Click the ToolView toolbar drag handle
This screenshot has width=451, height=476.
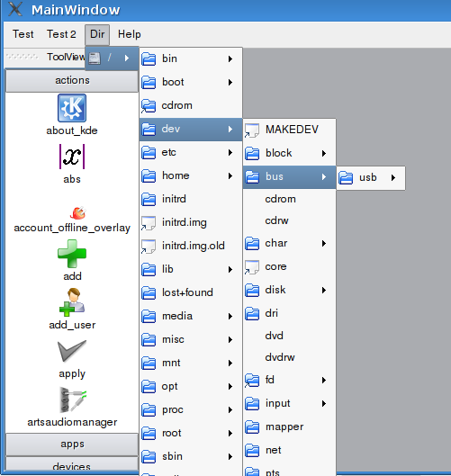point(23,57)
